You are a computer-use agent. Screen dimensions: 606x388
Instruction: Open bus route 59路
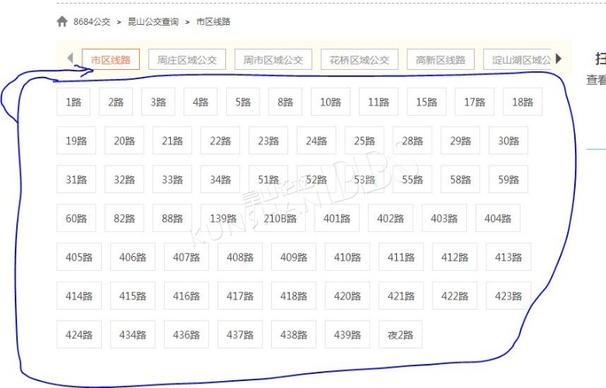coord(508,179)
